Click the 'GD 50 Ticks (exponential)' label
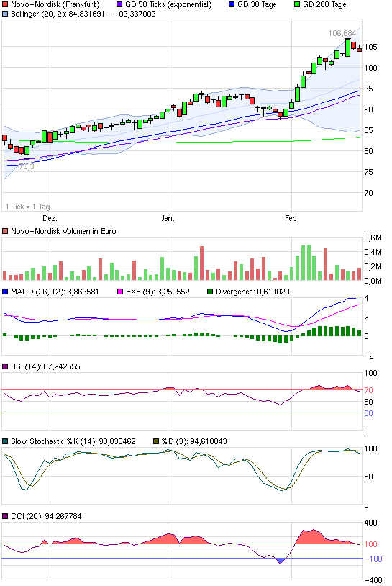392x586 pixels. click(168, 5)
